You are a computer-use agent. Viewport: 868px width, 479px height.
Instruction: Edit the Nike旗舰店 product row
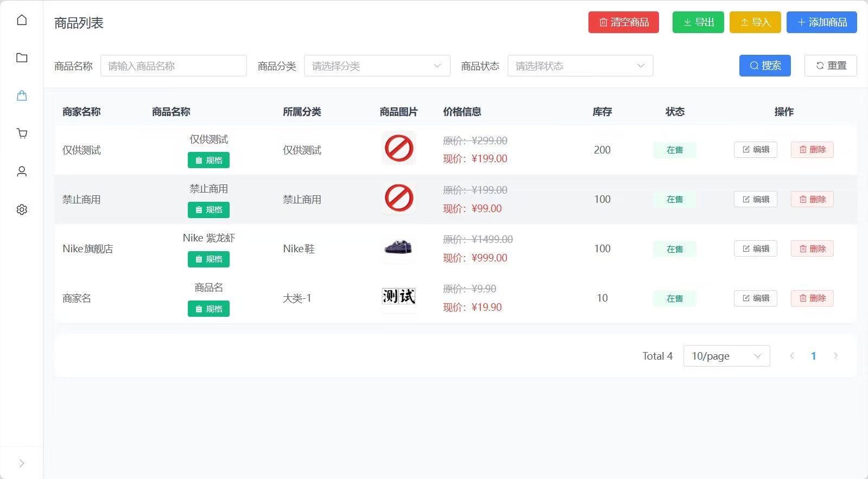coord(756,248)
